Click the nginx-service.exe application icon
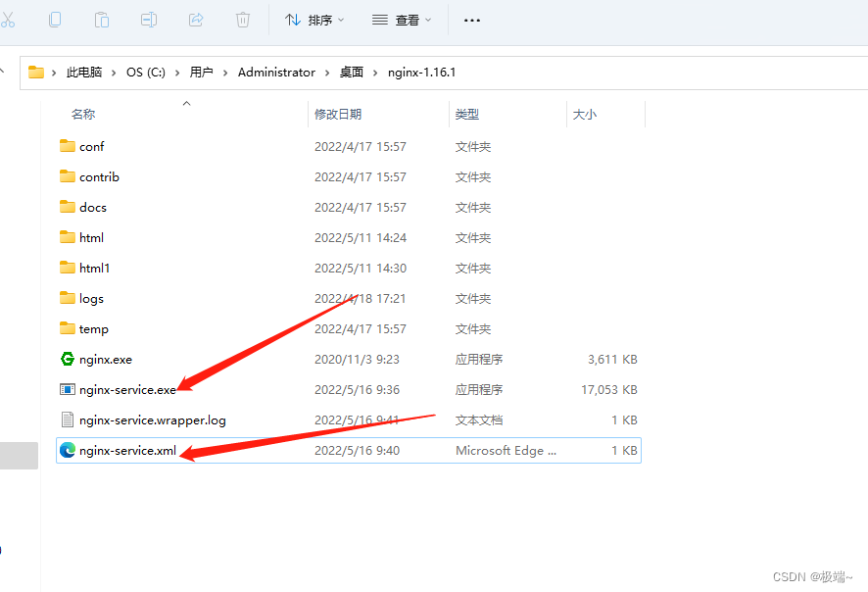The image size is (868, 592). click(68, 389)
